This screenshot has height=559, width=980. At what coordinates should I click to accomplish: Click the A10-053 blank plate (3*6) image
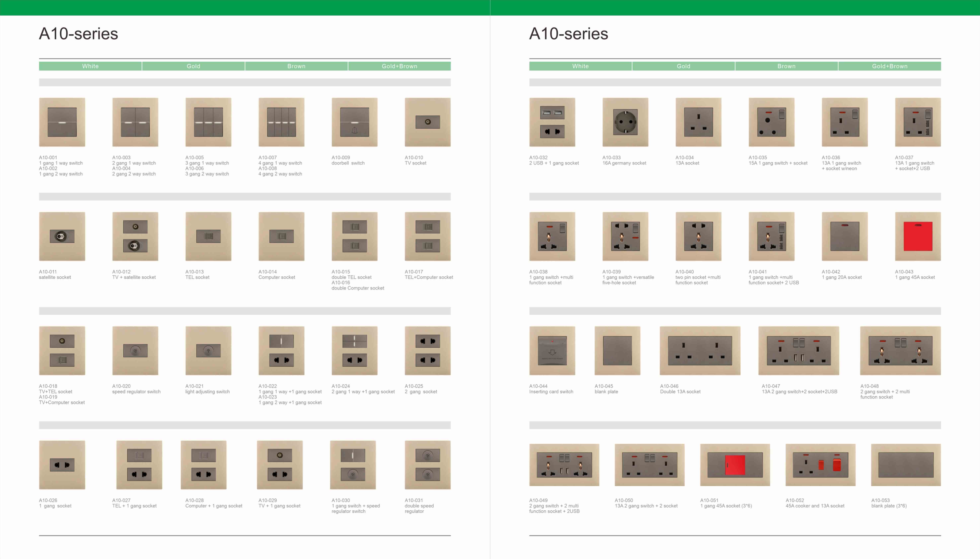(x=906, y=465)
